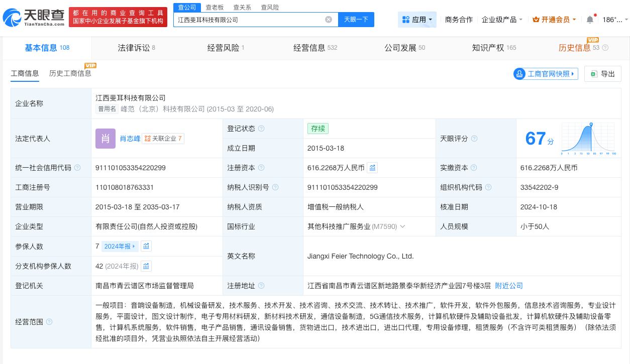Clear search box using the X icon
630x364 pixels.
tap(329, 20)
